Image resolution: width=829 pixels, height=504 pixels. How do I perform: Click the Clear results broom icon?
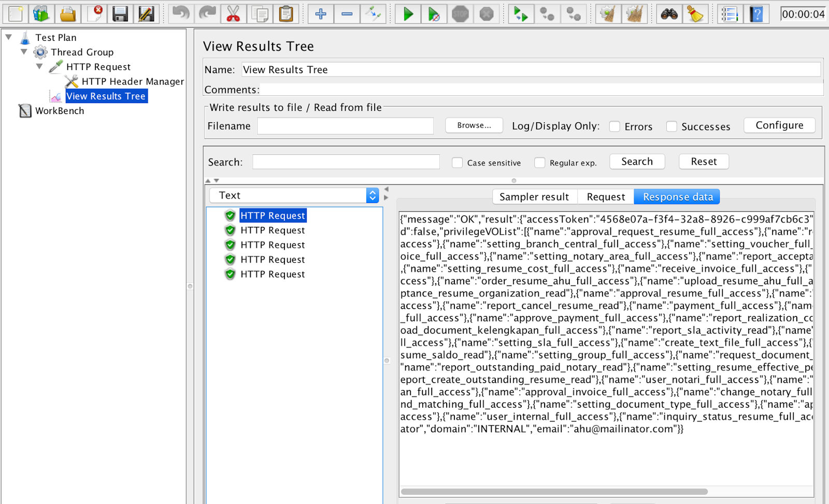point(608,14)
